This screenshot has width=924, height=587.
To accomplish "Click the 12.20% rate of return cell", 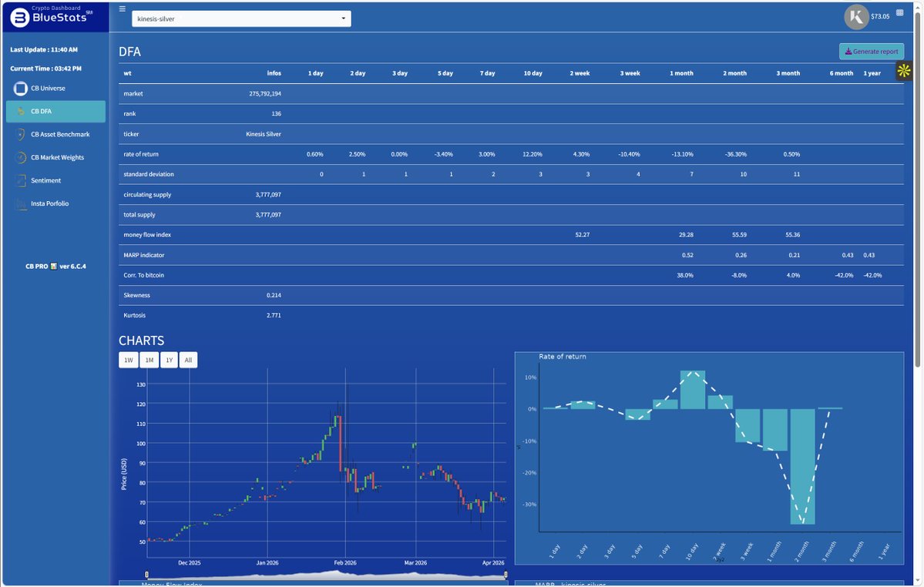I will 532,154.
